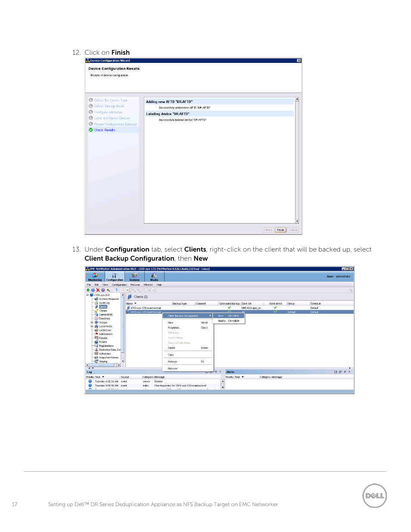Click the blue info Properties toolbar icon
The image size is (411, 532).
[93, 290]
